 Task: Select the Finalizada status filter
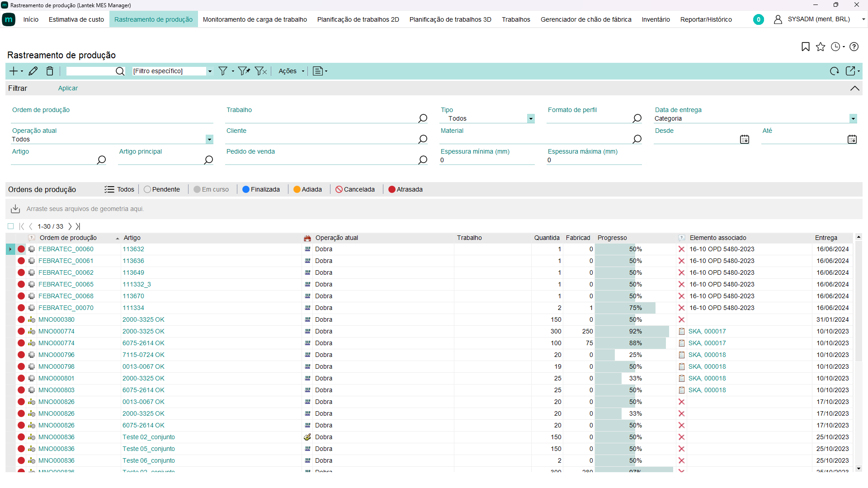(261, 189)
